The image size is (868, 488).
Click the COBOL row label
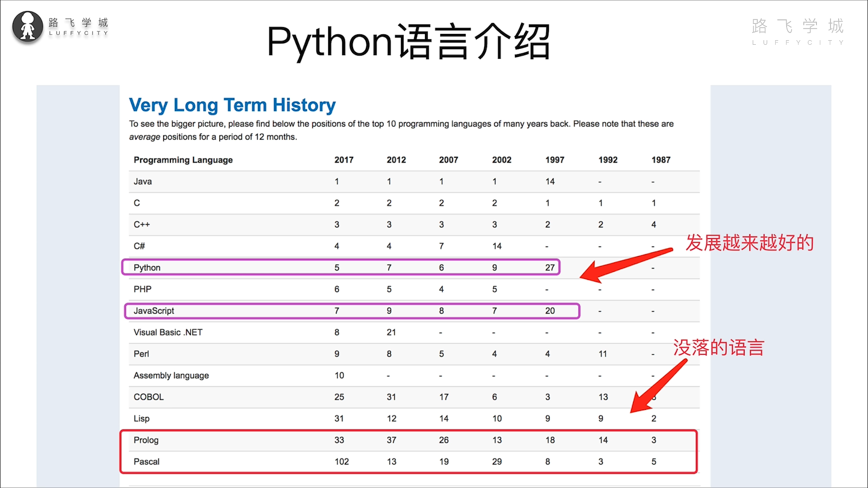148,397
